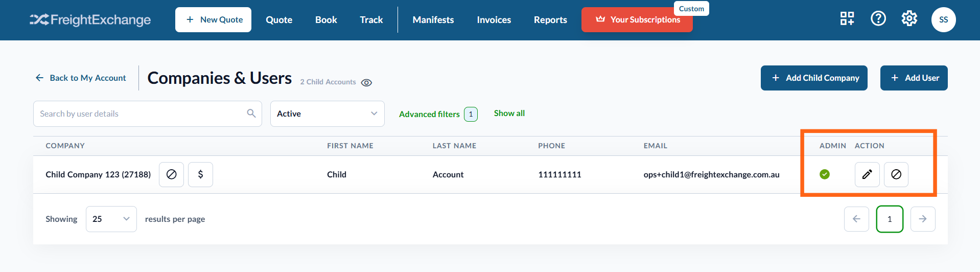The width and height of the screenshot is (980, 272).
Task: Open the settings gear icon
Action: [x=909, y=19]
